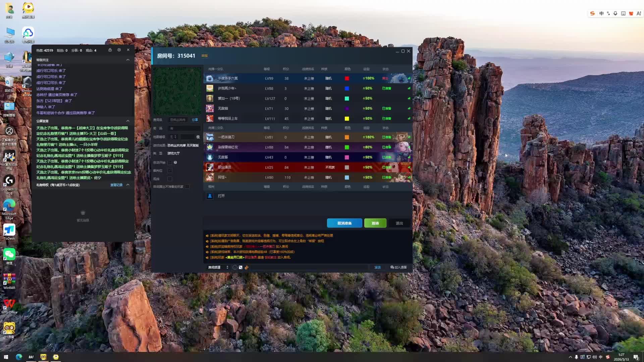Image resolution: width=644 pixels, height=362 pixels.
Task: Open the 地图等级 dropdown
Action: (x=173, y=137)
